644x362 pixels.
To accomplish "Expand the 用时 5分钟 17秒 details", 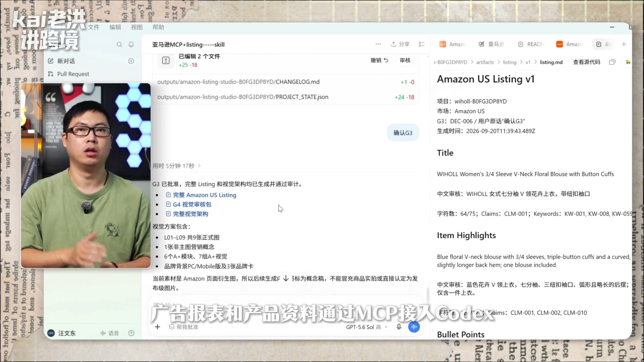I will [x=177, y=166].
